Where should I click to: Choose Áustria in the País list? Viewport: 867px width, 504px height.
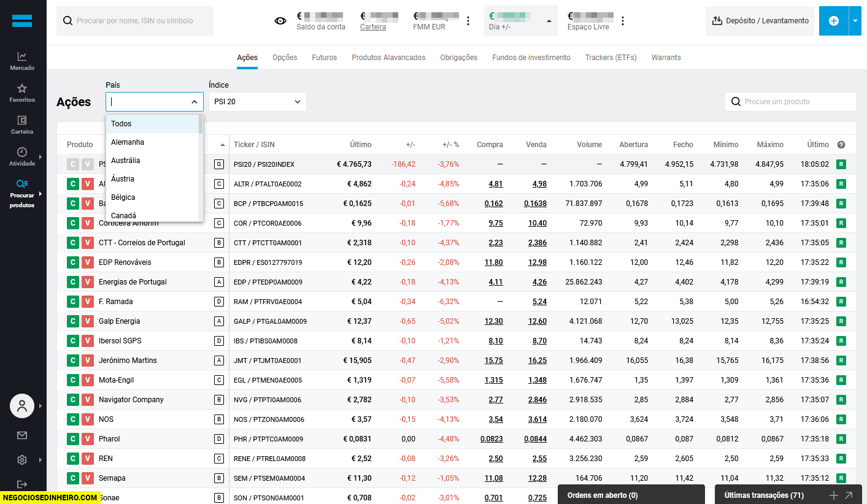click(x=152, y=179)
